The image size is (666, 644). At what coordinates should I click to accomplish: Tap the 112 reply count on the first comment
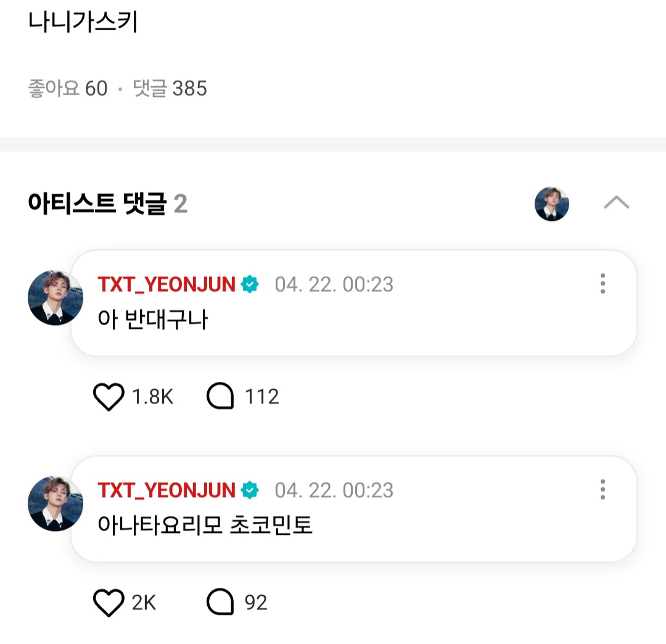pos(261,397)
